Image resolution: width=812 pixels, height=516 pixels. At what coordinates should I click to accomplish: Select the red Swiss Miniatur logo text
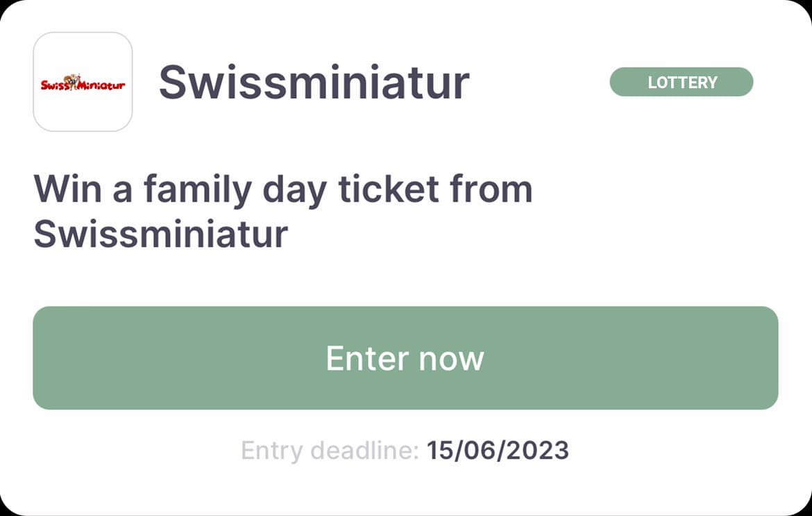tap(83, 84)
